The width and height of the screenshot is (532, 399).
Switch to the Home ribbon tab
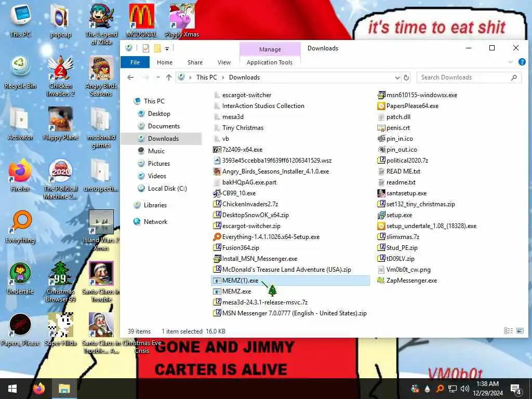165,62
